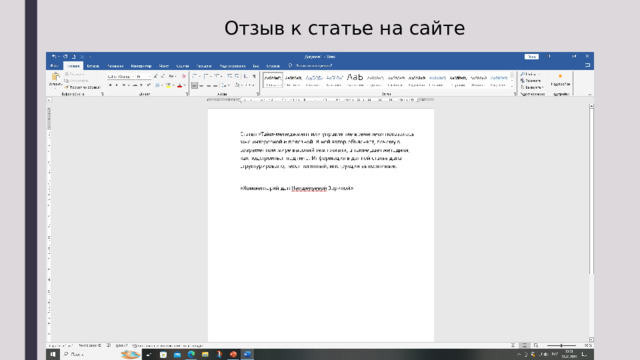Click the Text Effects icon

(157, 85)
